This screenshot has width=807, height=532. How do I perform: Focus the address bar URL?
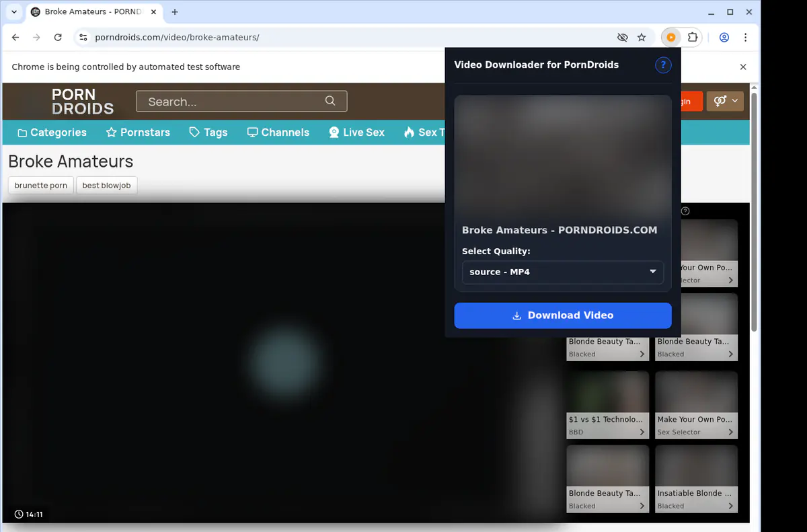click(x=177, y=38)
